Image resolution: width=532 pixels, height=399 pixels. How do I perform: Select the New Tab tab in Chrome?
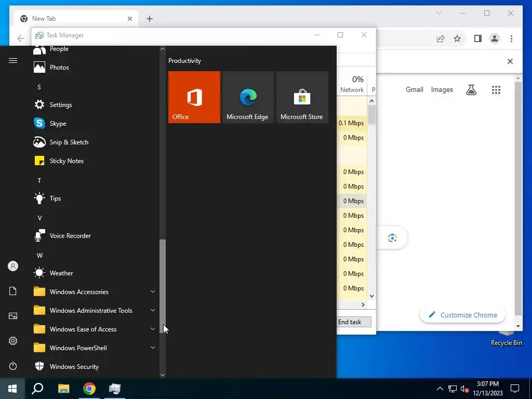pyautogui.click(x=76, y=19)
